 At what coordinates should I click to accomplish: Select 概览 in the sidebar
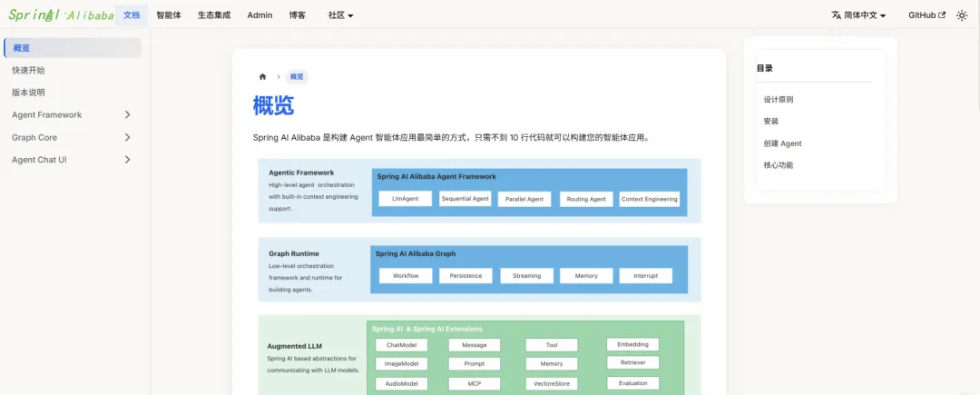coord(72,48)
